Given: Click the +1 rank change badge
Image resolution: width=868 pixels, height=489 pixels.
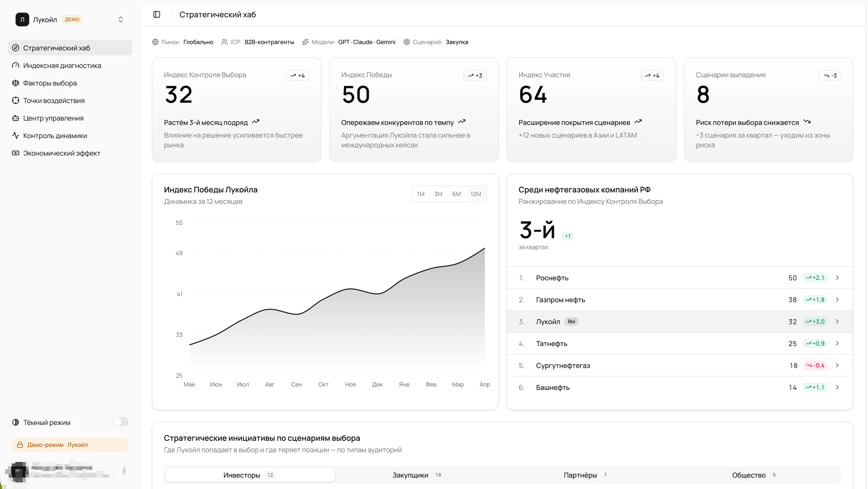Looking at the screenshot, I should pos(567,236).
